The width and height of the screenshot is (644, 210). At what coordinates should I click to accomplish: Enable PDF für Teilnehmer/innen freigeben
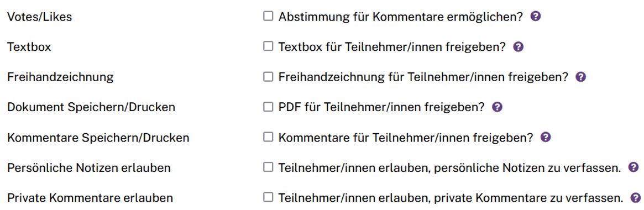coord(268,107)
